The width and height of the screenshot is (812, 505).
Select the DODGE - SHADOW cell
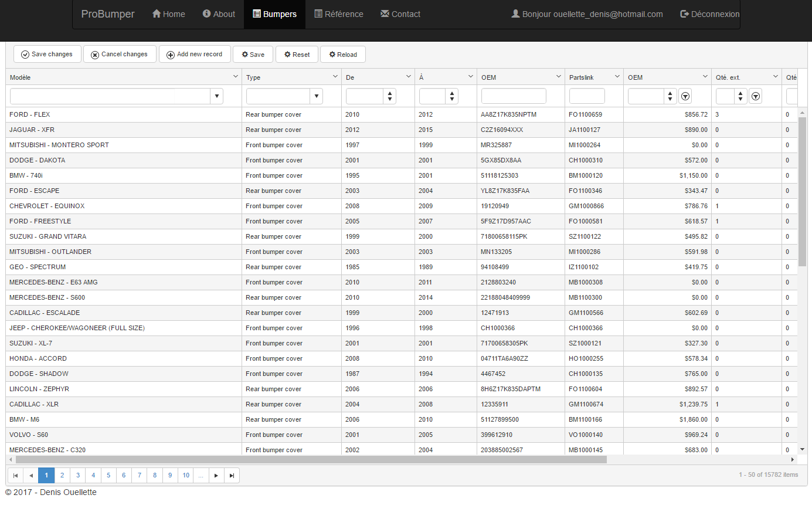pyautogui.click(x=124, y=374)
